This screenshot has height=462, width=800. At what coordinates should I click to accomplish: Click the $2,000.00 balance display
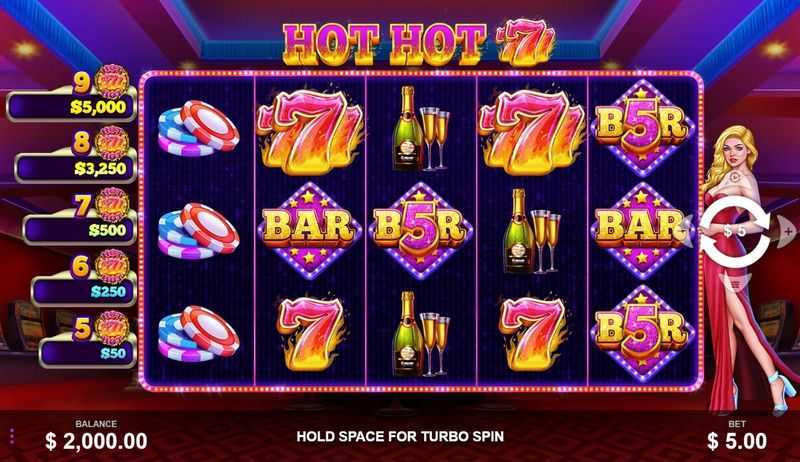(x=96, y=441)
